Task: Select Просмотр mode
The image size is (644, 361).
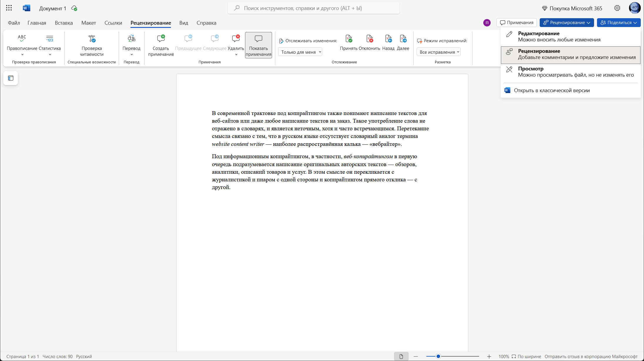Action: (571, 72)
